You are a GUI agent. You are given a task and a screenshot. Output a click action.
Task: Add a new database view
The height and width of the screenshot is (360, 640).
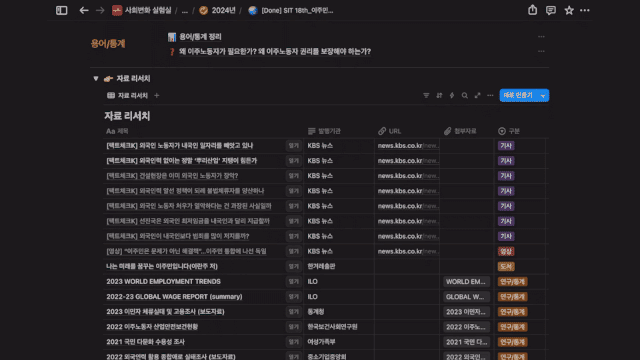(x=157, y=96)
